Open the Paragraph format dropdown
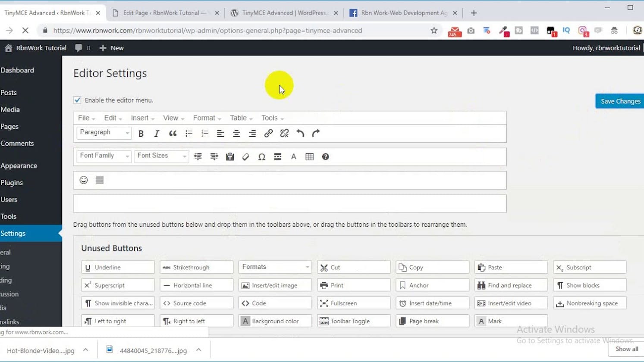 pos(104,133)
